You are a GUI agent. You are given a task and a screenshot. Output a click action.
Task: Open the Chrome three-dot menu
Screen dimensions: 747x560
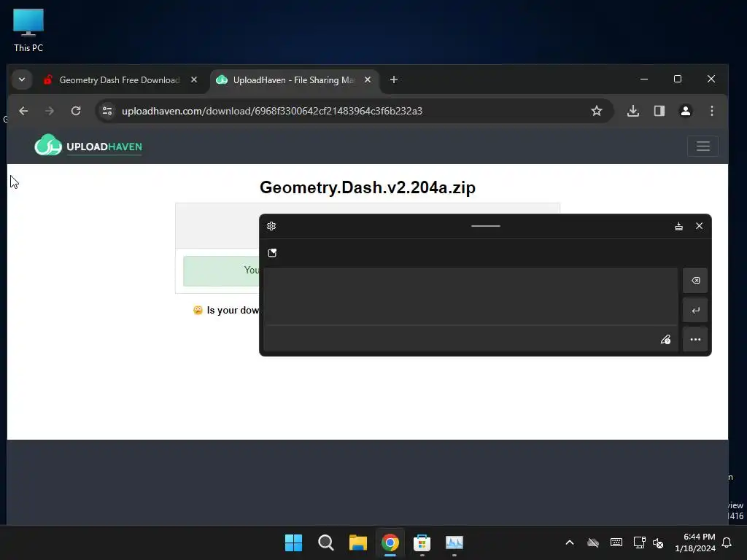[x=712, y=111]
